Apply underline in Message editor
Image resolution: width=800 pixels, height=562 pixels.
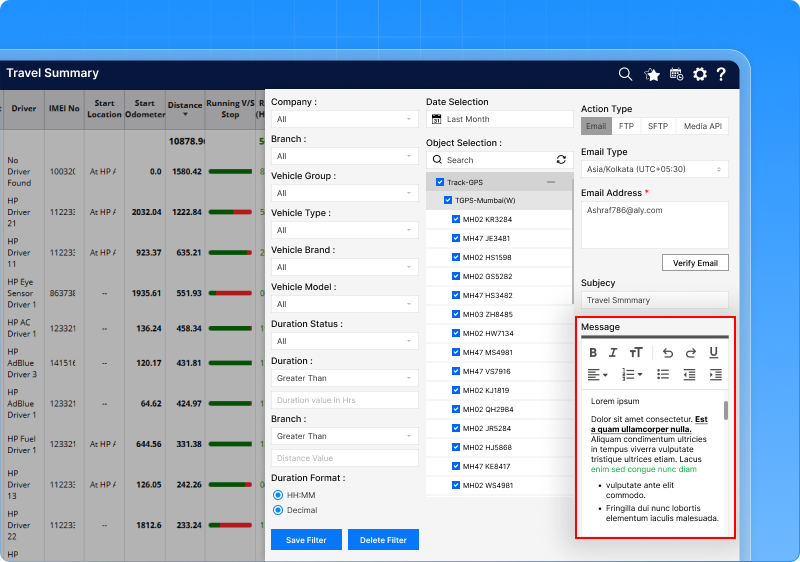point(713,353)
